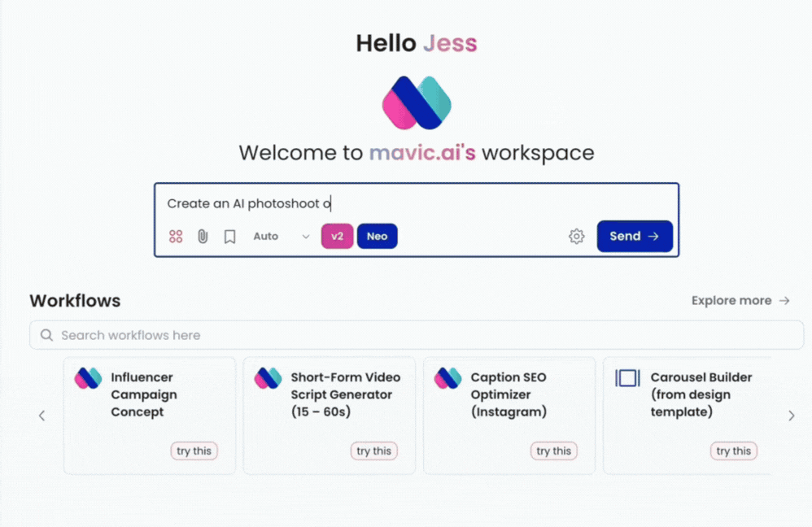
Task: Toggle the v2 model pill
Action: [x=337, y=237]
